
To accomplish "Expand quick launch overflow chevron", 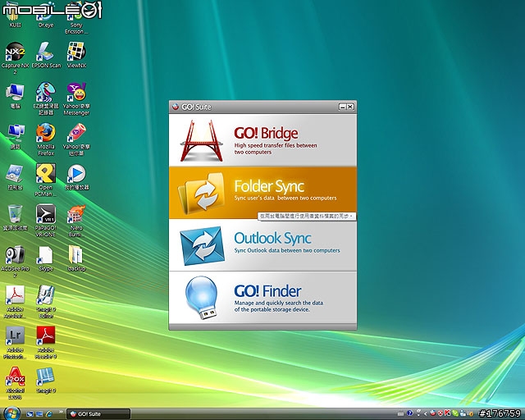I will [61, 412].
